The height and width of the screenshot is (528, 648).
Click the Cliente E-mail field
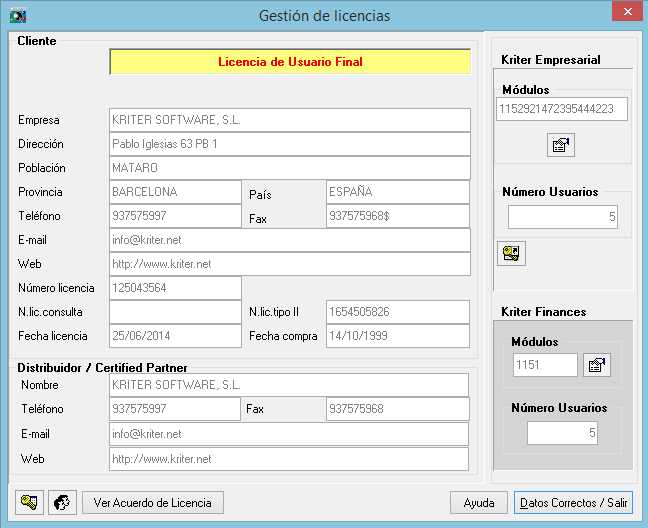coord(290,240)
